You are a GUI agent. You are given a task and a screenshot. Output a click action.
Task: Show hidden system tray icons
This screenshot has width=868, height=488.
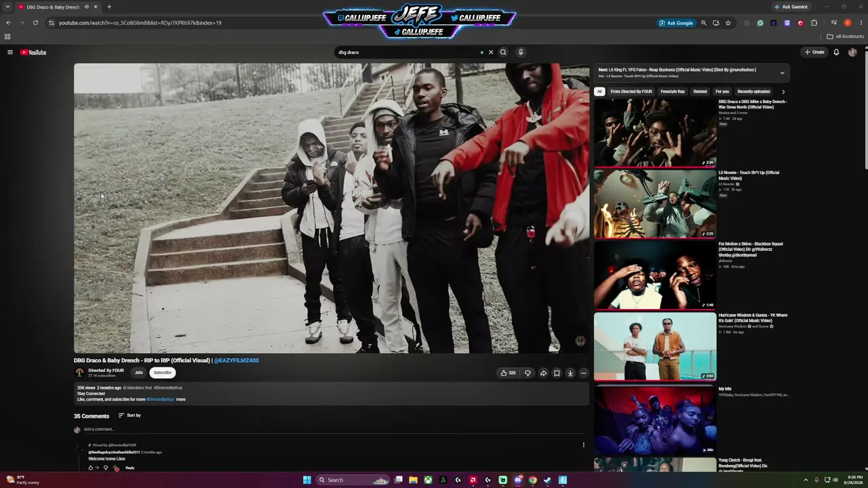point(806,480)
